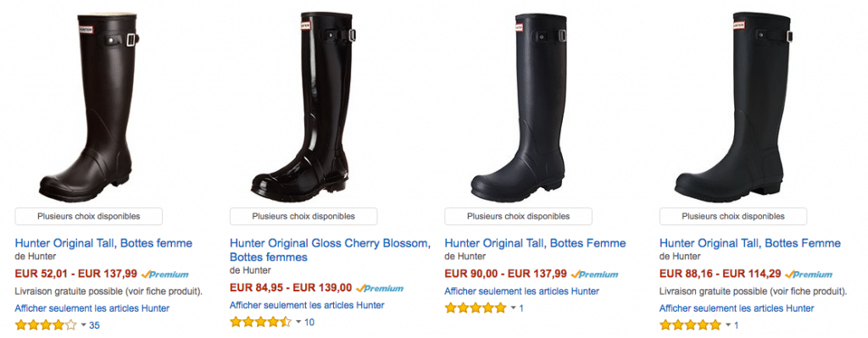Open first Hunter Original Tall, Bottes femme link

[103, 243]
